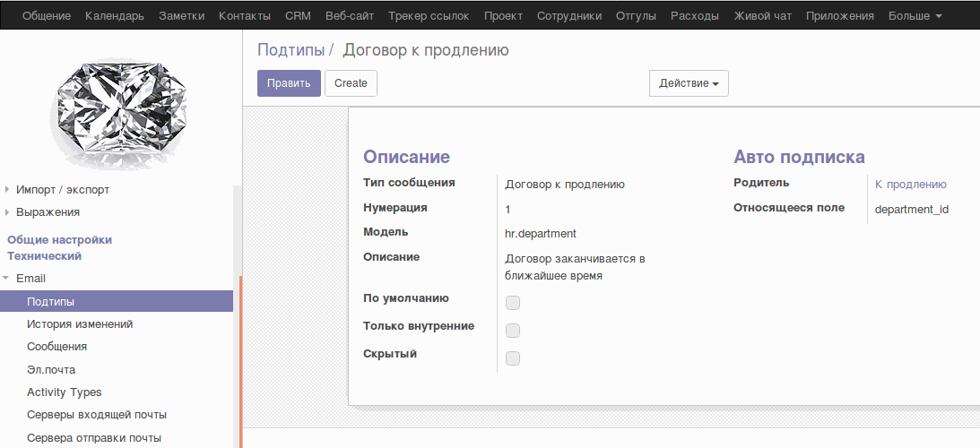
Task: Go to 'Живой чат' menu item
Action: (x=762, y=16)
